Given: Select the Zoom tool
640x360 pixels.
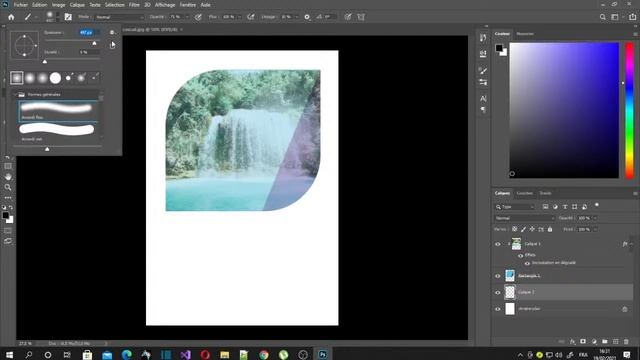Looking at the screenshot, I should point(8,187).
